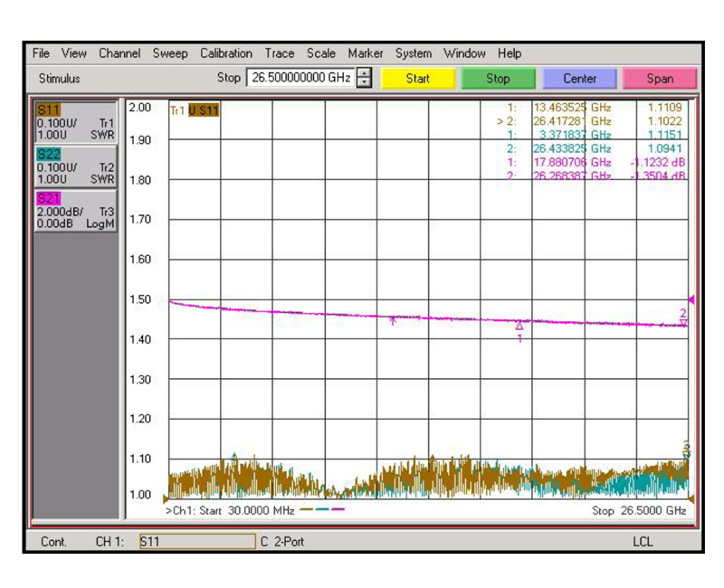
Task: Click the Tr1 S11 trace title label
Action: 195,111
